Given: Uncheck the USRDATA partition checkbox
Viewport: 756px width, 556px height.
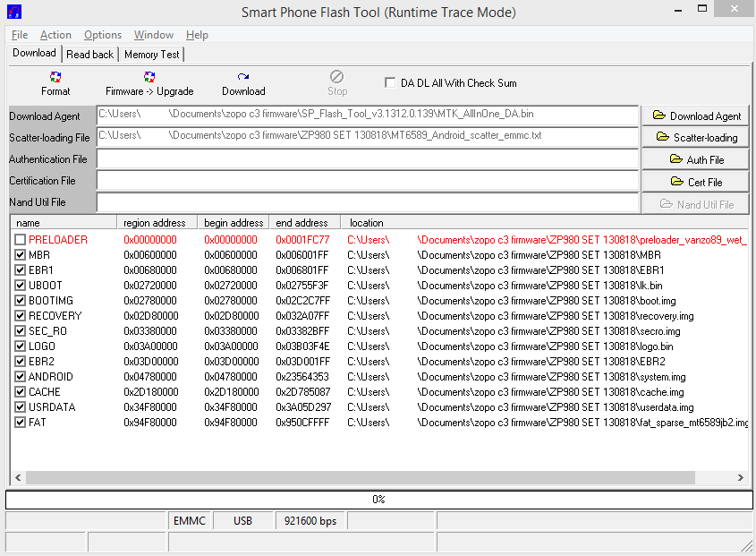Looking at the screenshot, I should [20, 406].
